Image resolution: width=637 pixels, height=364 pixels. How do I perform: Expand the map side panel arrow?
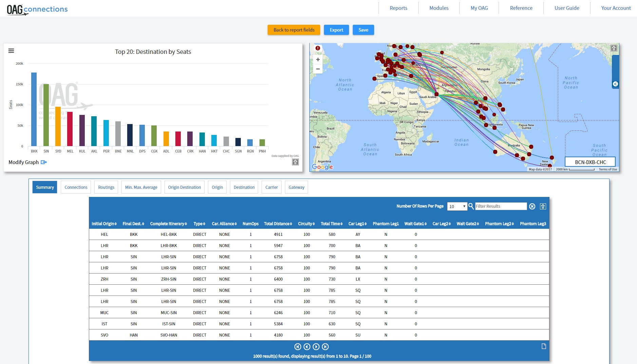click(x=615, y=84)
